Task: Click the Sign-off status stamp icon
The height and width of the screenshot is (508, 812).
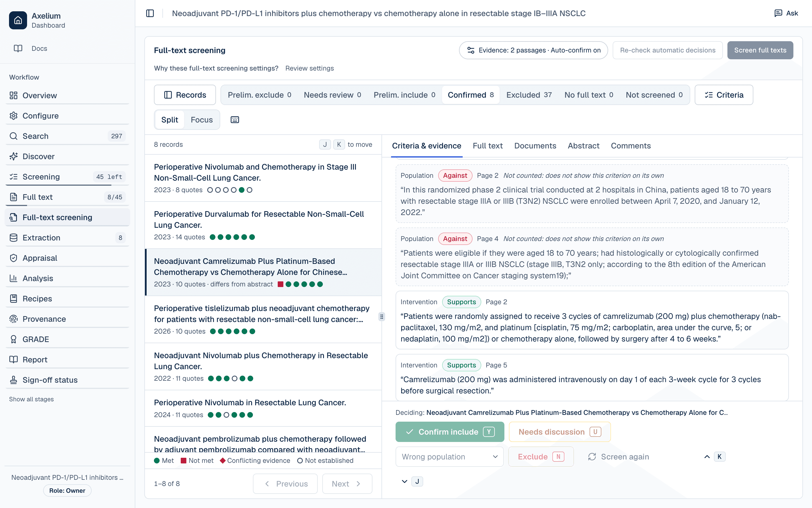Action: (14, 380)
